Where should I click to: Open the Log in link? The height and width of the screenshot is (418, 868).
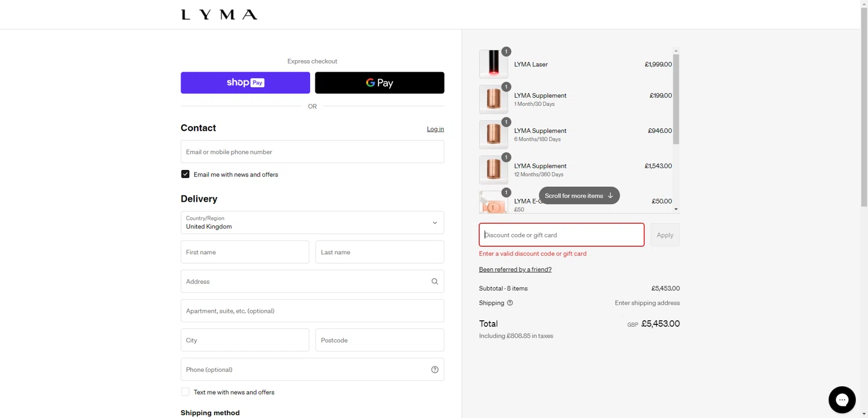click(x=435, y=129)
